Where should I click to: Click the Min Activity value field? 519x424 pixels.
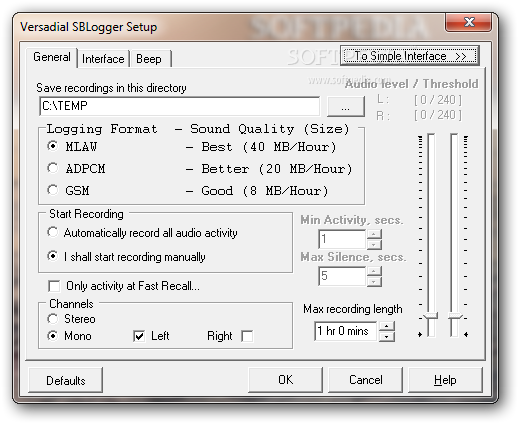click(x=342, y=239)
